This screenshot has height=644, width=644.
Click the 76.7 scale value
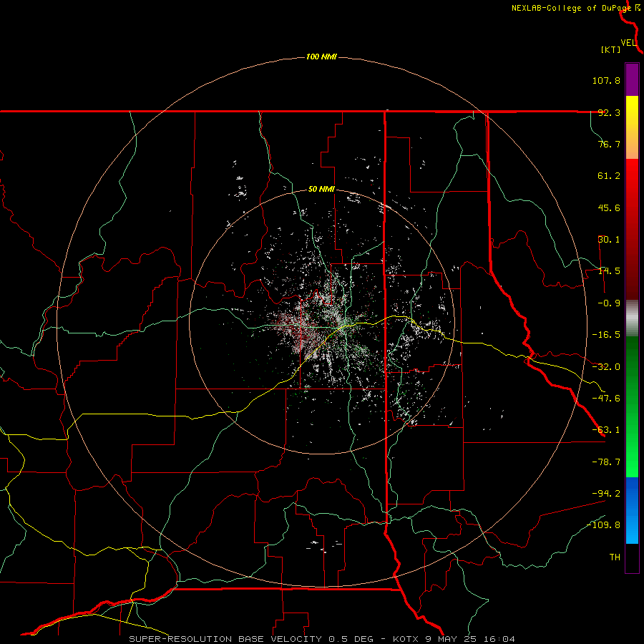tap(609, 144)
